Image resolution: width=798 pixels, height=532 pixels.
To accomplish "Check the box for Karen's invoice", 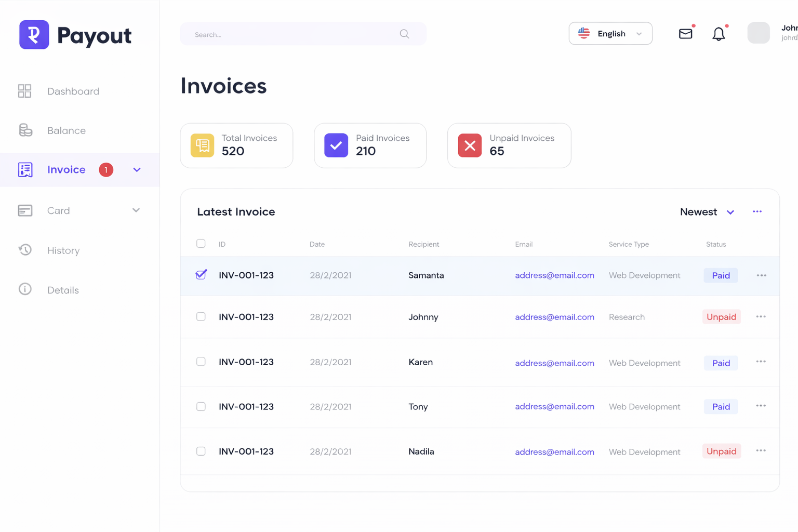I will (201, 362).
